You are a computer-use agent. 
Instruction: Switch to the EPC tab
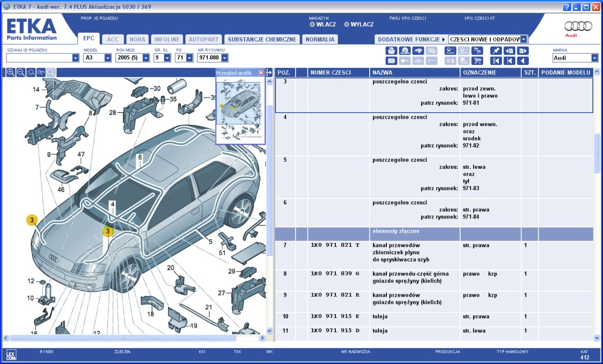coord(89,39)
